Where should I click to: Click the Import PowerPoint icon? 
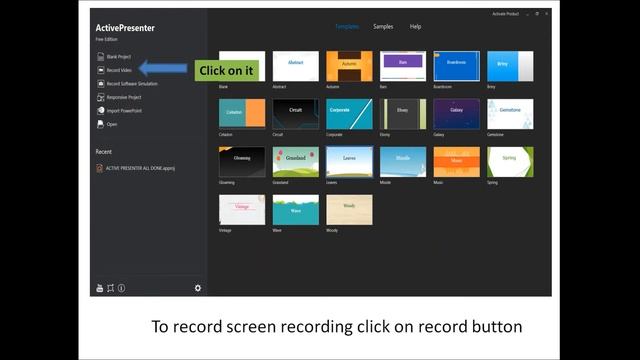tap(100, 111)
